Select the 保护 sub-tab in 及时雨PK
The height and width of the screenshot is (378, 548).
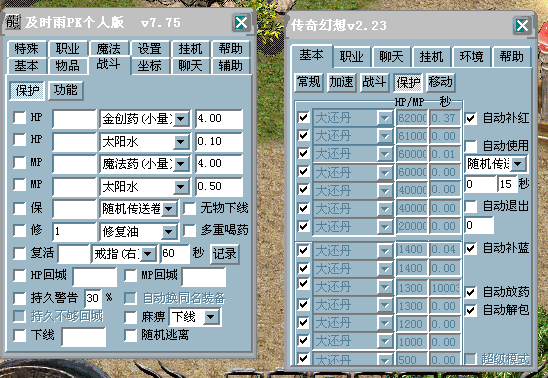click(27, 91)
